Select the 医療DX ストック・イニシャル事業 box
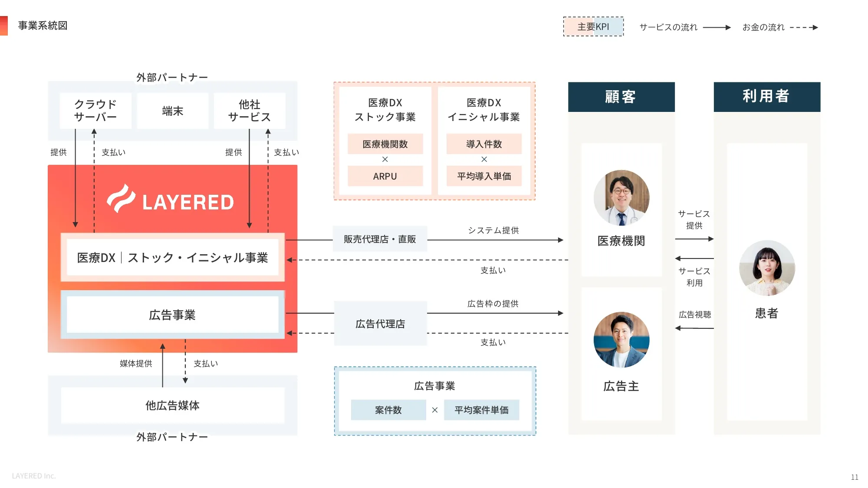Image resolution: width=868 pixels, height=488 pixels. pyautogui.click(x=173, y=257)
